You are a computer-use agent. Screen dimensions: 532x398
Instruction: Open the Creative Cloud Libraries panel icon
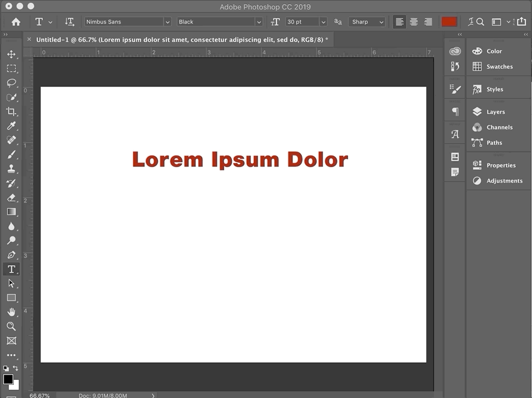coord(455,51)
